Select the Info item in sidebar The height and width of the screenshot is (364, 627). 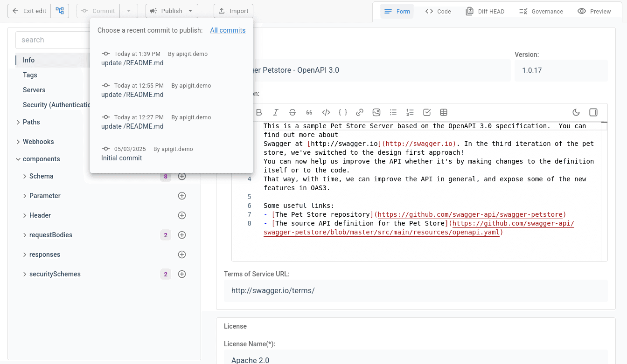pyautogui.click(x=28, y=60)
